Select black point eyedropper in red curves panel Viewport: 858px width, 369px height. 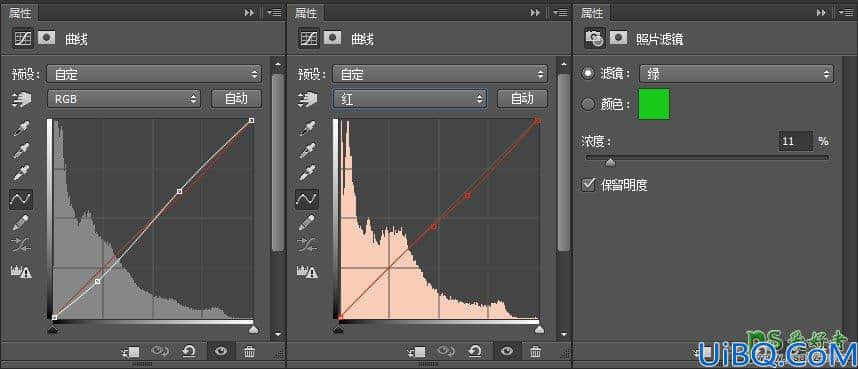[x=307, y=129]
